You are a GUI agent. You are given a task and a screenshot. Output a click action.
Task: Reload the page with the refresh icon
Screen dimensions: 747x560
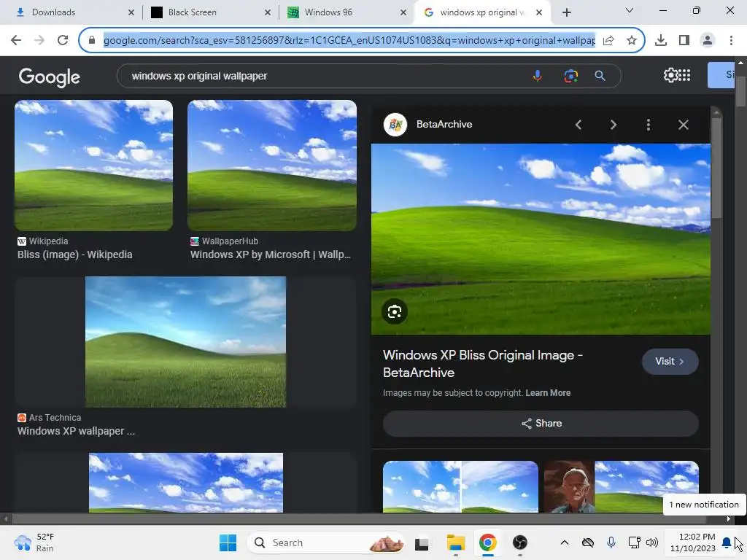(63, 40)
